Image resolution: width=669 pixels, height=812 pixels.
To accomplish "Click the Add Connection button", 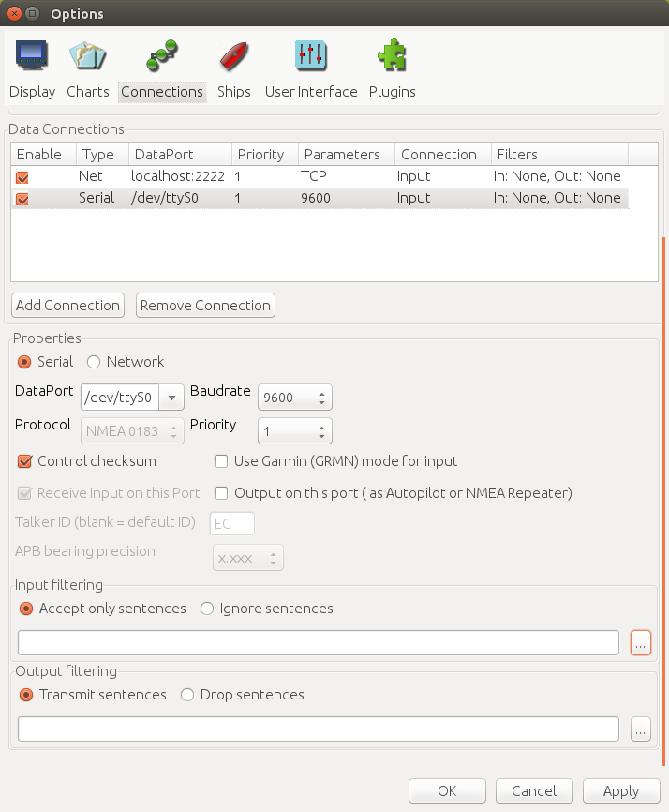I will (67, 306).
